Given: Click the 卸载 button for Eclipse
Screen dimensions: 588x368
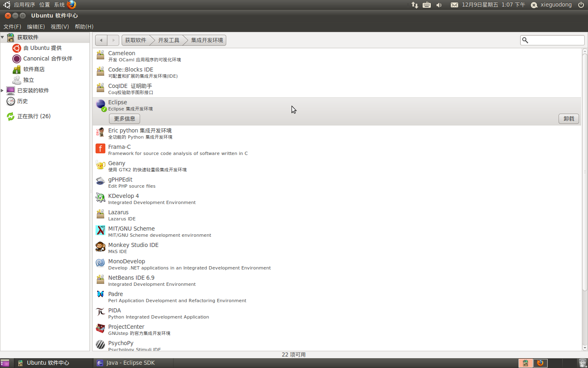Looking at the screenshot, I should (x=569, y=119).
